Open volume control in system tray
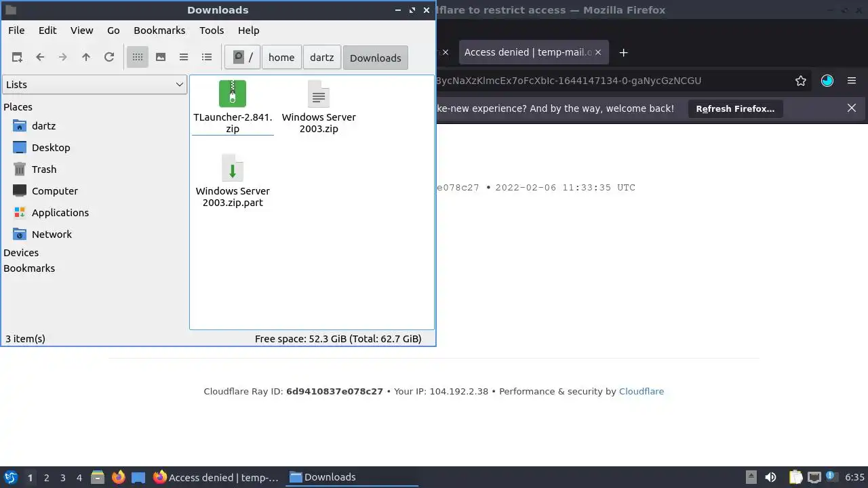 [x=770, y=477]
